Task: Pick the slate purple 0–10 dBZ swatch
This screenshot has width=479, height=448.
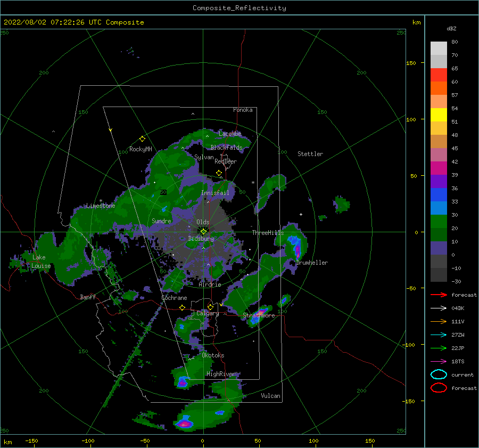Action: coord(439,248)
